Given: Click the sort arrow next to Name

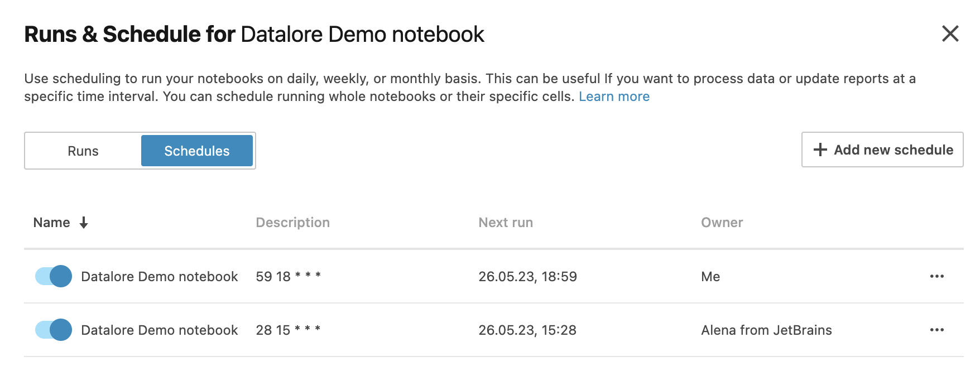Looking at the screenshot, I should click(84, 223).
